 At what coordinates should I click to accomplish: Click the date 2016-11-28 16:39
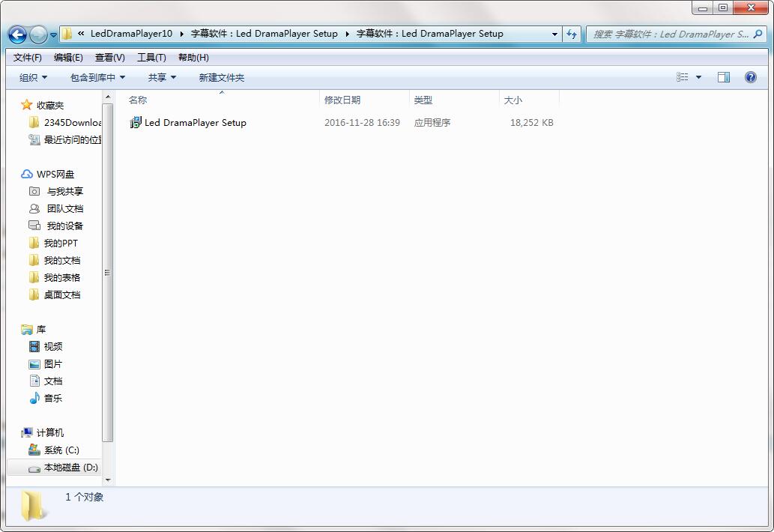click(x=362, y=122)
